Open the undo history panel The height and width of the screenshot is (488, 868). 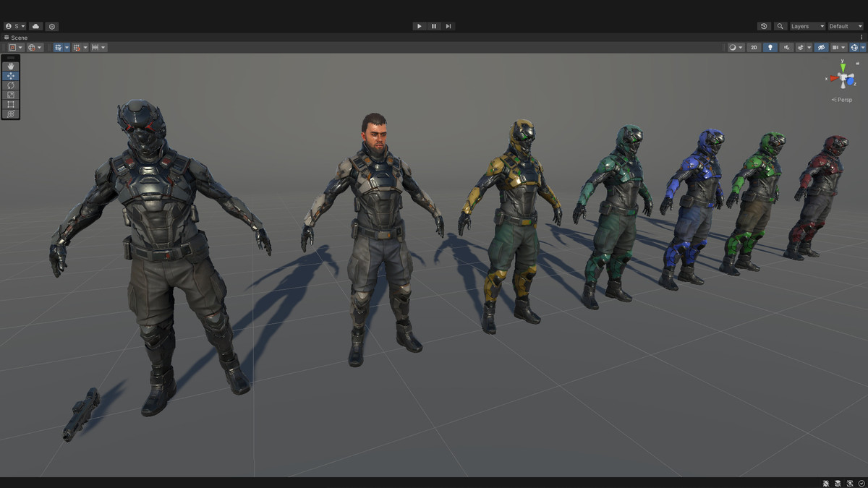point(764,26)
